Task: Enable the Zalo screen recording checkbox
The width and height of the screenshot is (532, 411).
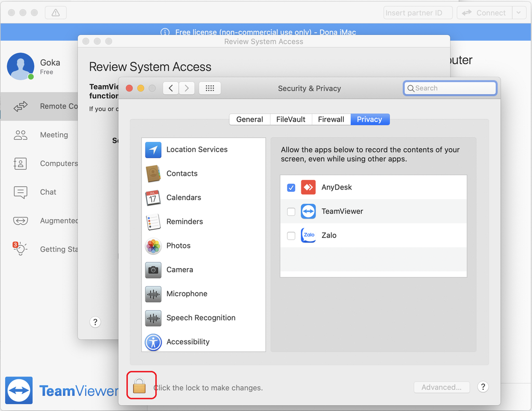Action: coord(291,236)
